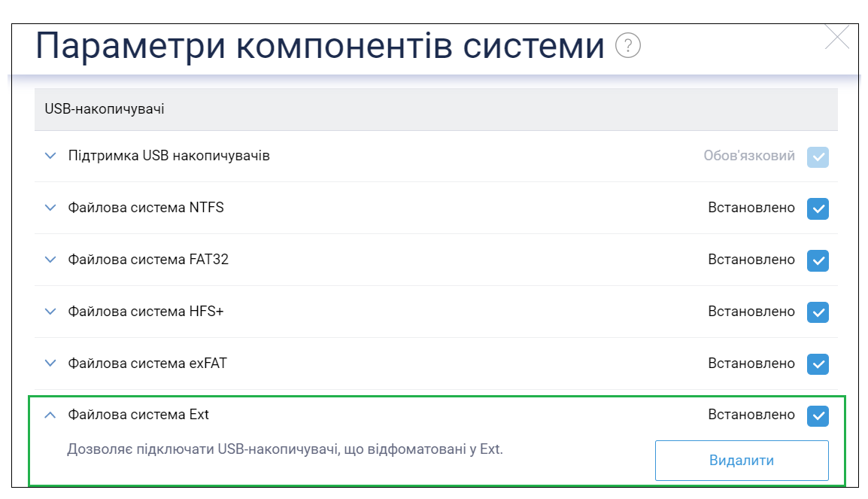Screen dimensions: 868x499
Task: Click the help question mark icon
Action: [x=628, y=47]
